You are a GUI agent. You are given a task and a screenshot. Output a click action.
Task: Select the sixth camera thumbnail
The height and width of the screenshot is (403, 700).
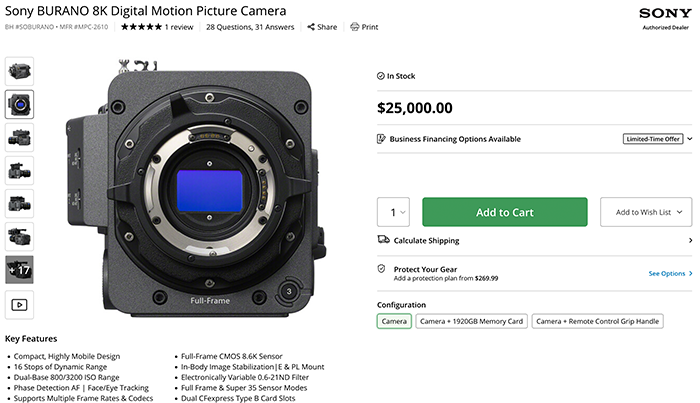19,237
